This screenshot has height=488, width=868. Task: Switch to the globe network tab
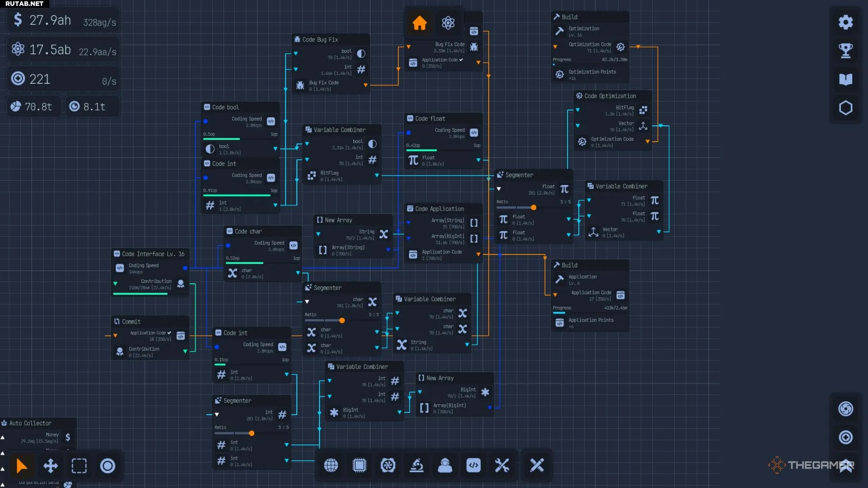(x=331, y=465)
